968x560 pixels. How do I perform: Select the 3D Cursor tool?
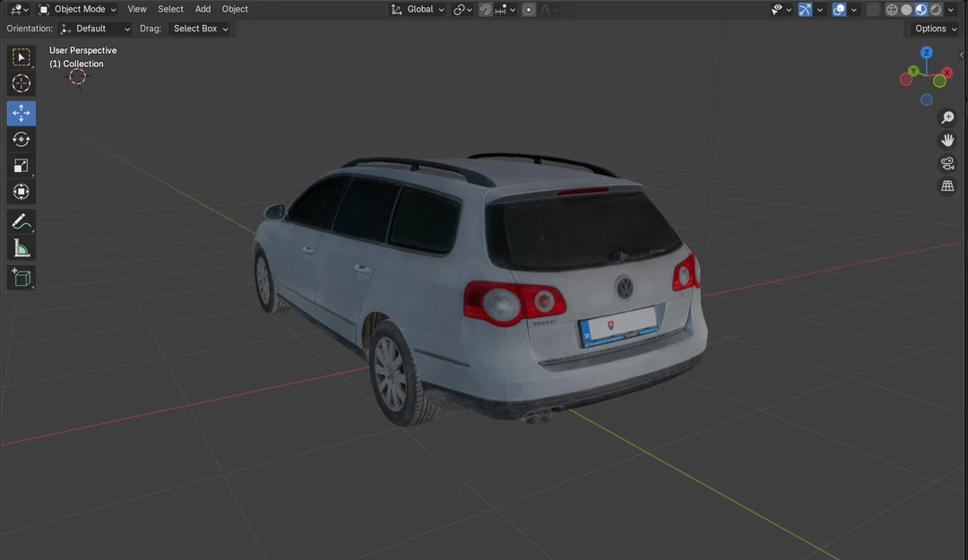click(x=22, y=83)
